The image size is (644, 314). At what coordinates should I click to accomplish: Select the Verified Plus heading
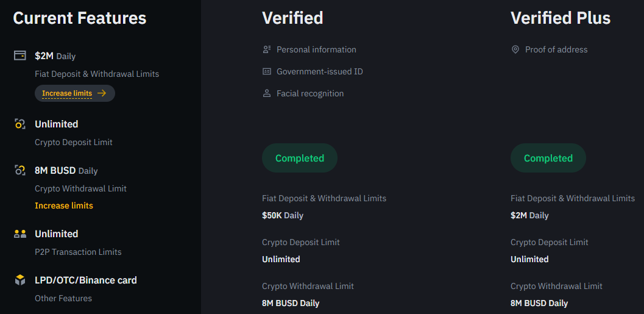[560, 18]
